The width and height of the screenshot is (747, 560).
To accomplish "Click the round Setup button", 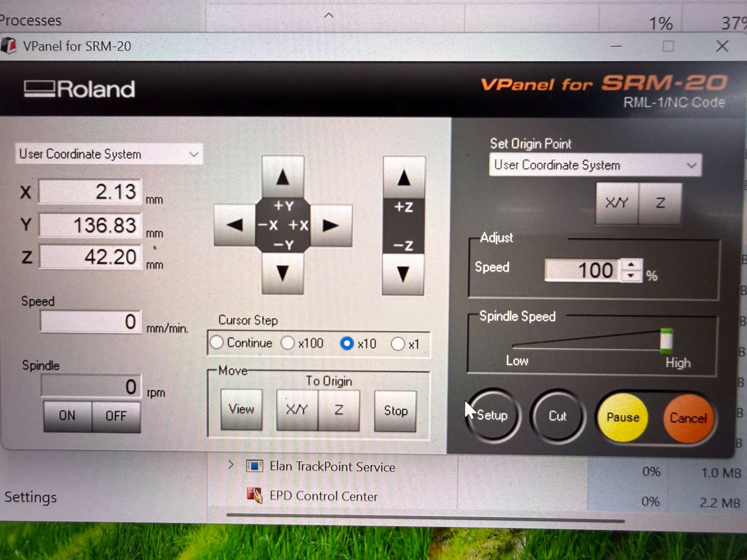I will click(x=492, y=415).
